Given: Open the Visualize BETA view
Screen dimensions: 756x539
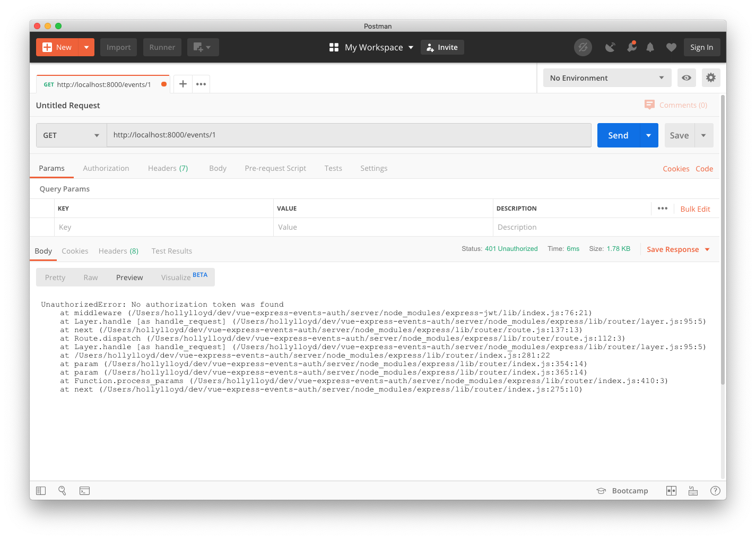Looking at the screenshot, I should 184,277.
